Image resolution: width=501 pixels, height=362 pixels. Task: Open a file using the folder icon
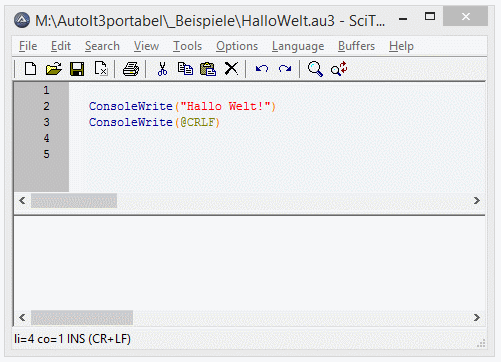click(x=54, y=69)
